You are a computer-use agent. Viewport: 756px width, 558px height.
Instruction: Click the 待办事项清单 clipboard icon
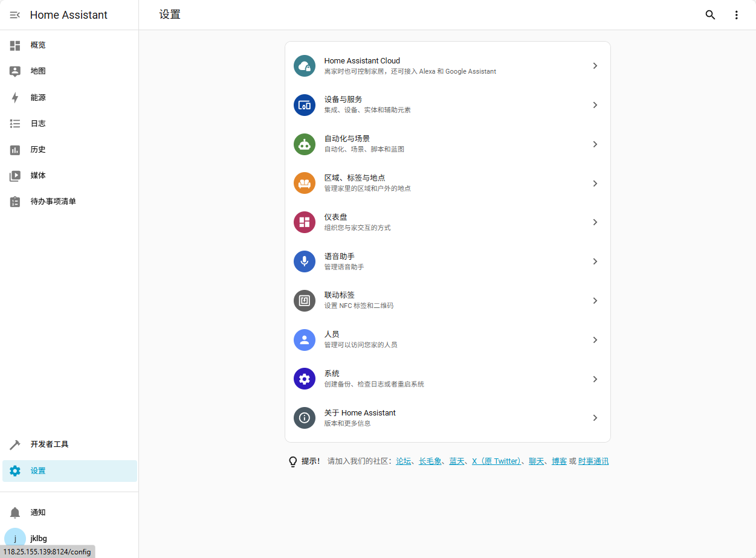15,202
